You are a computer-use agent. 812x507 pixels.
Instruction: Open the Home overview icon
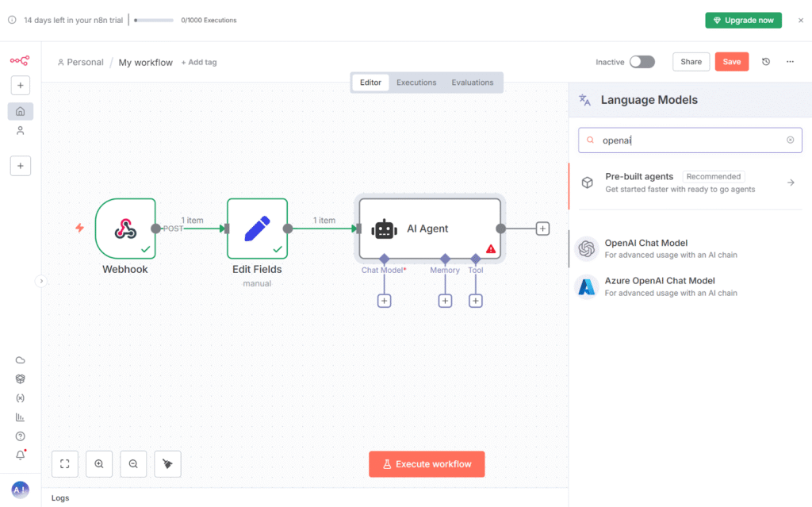[x=21, y=111]
